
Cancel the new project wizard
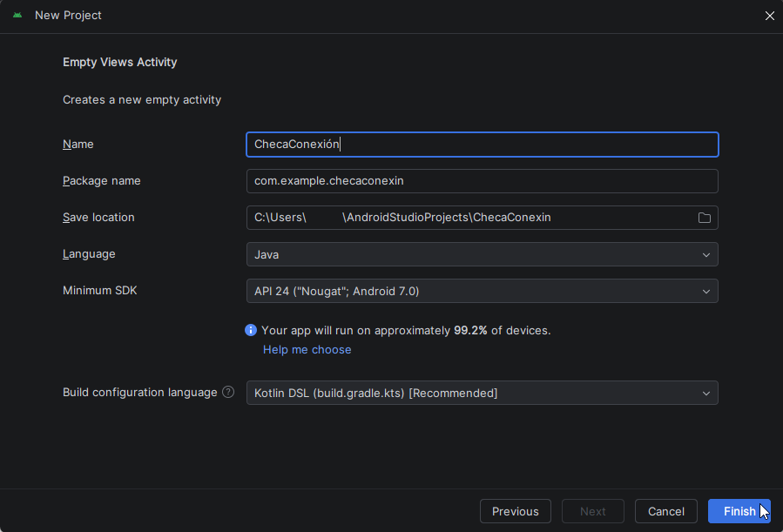point(665,511)
